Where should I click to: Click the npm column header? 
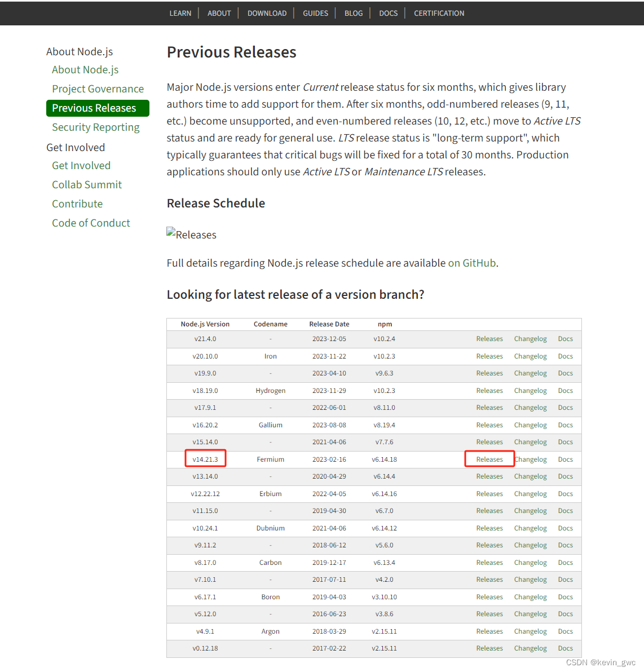(x=384, y=324)
